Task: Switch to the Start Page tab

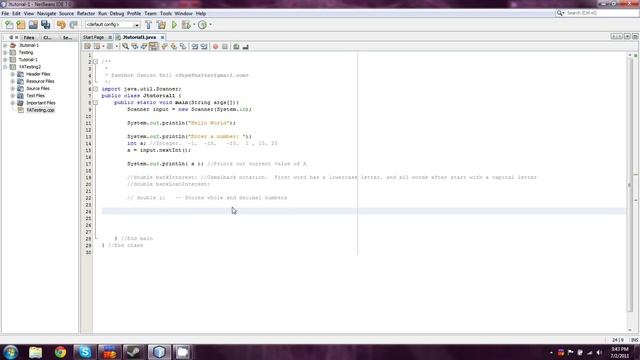Action: [93, 37]
